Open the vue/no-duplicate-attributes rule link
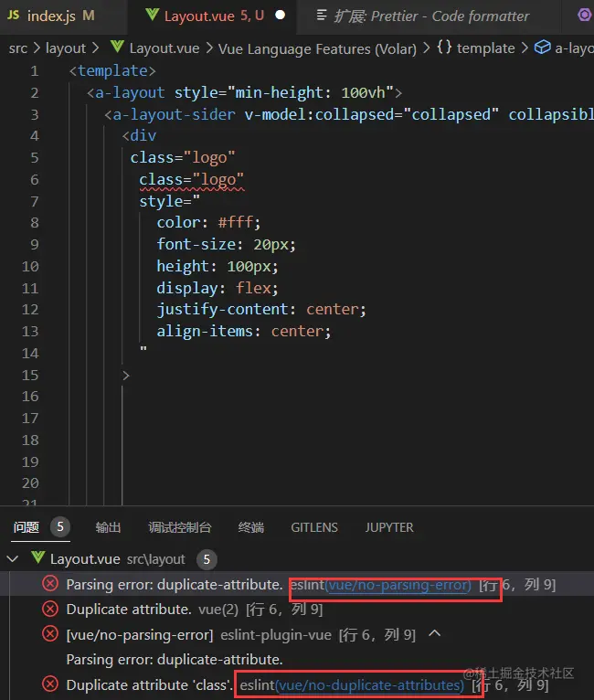594x700 pixels. click(369, 684)
